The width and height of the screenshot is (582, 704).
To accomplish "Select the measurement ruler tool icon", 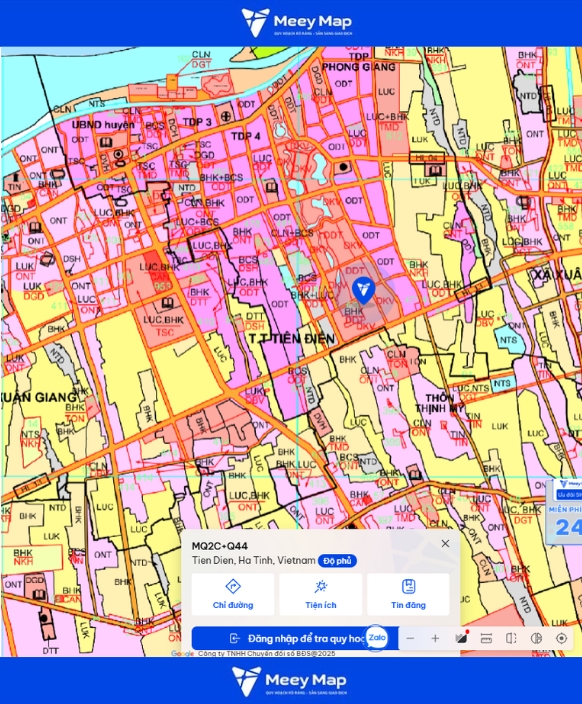I will pos(486,638).
